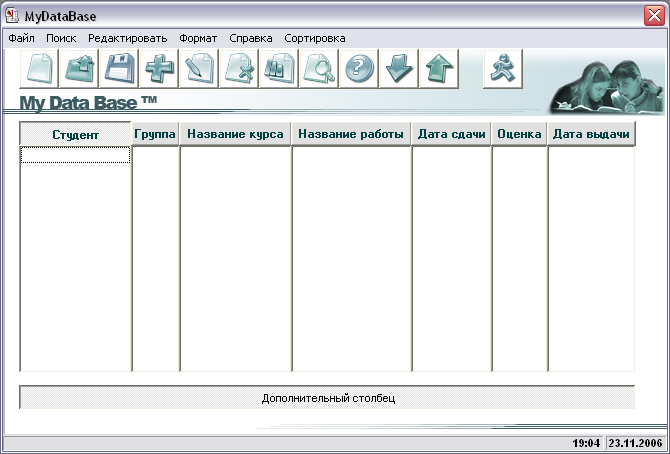This screenshot has height=454, width=670.
Task: Sort descending with the down arrow icon
Action: [399, 69]
